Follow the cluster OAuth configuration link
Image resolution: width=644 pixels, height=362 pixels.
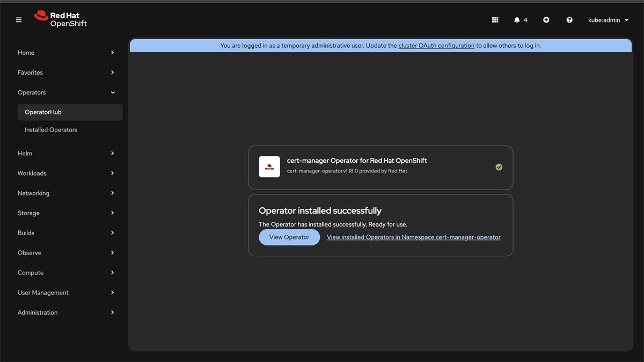point(436,46)
